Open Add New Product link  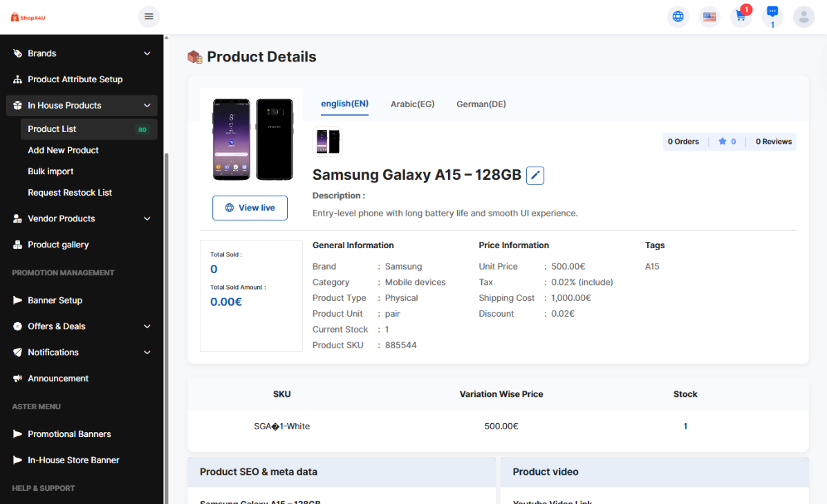pos(63,150)
